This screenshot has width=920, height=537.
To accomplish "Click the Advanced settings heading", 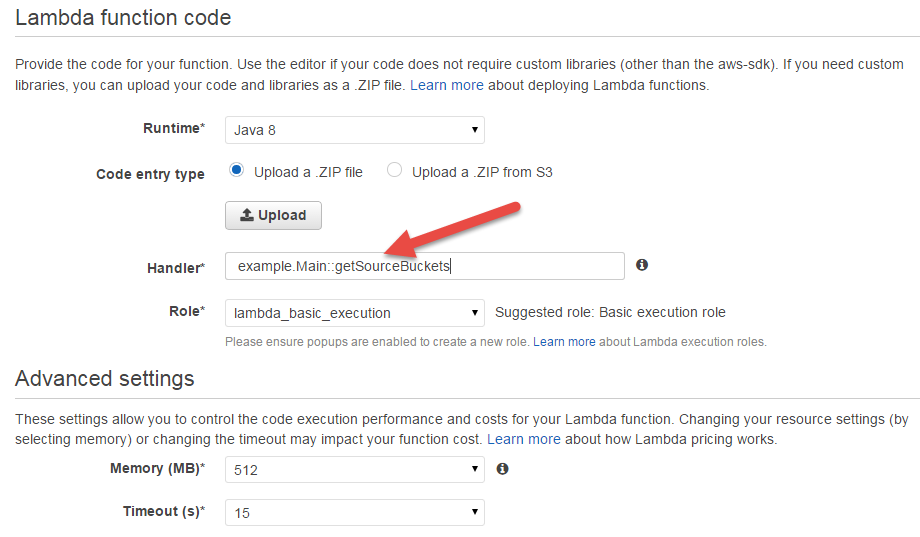I will [x=104, y=379].
